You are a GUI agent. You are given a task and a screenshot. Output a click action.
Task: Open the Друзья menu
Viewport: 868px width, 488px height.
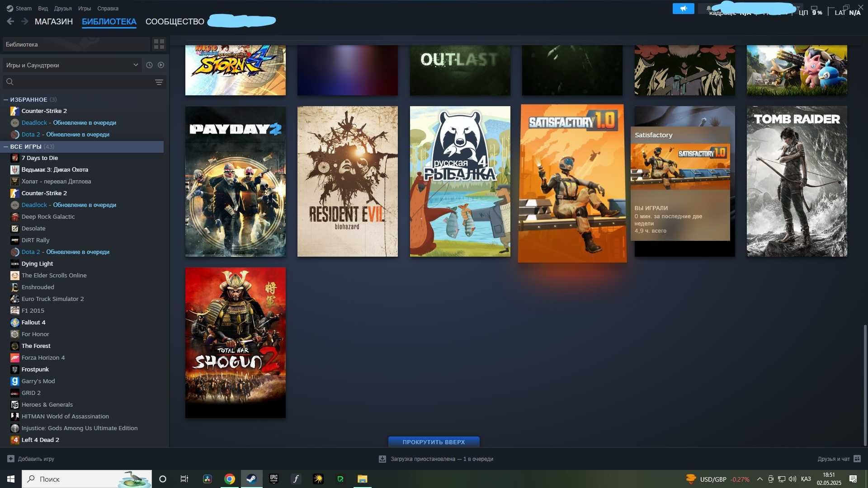point(63,8)
